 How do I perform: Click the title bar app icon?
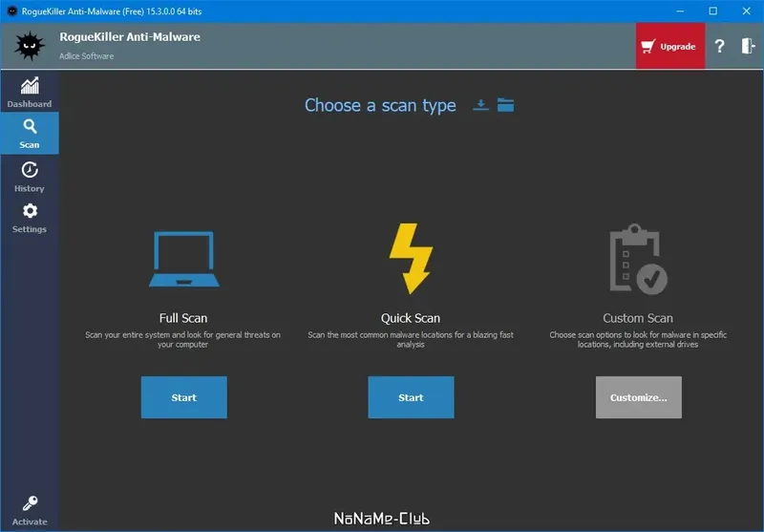click(11, 11)
